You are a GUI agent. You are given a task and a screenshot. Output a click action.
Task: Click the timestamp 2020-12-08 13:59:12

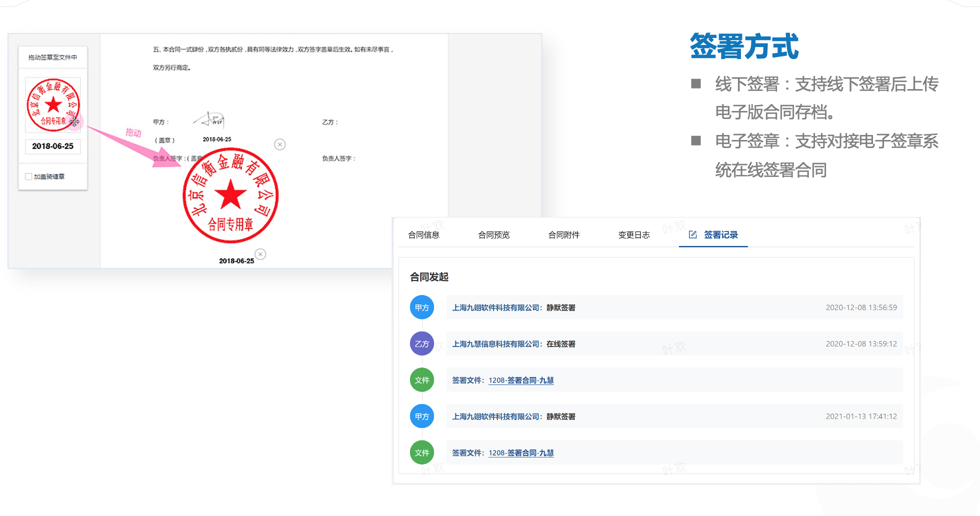(861, 344)
